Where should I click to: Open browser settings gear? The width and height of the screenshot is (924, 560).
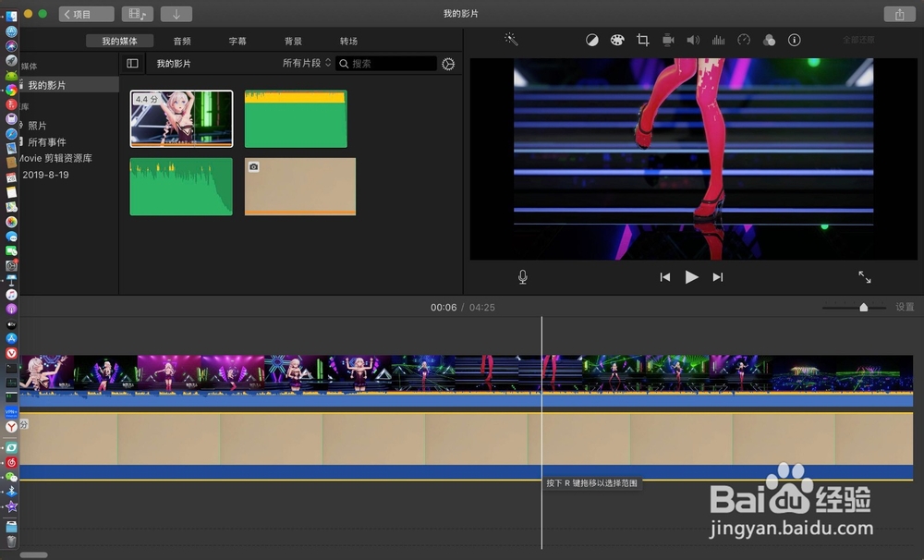(448, 64)
